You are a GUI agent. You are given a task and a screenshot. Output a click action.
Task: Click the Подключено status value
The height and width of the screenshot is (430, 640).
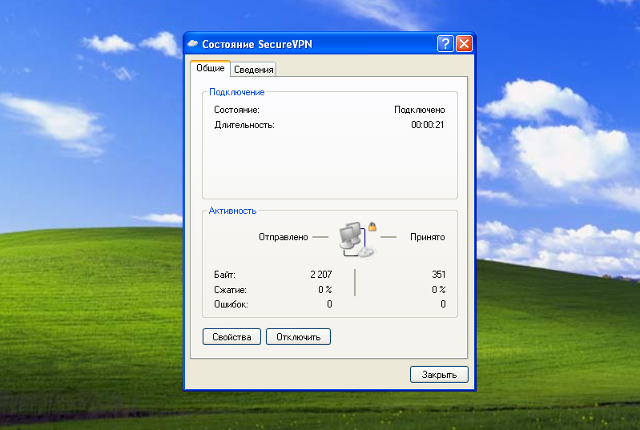tap(420, 110)
